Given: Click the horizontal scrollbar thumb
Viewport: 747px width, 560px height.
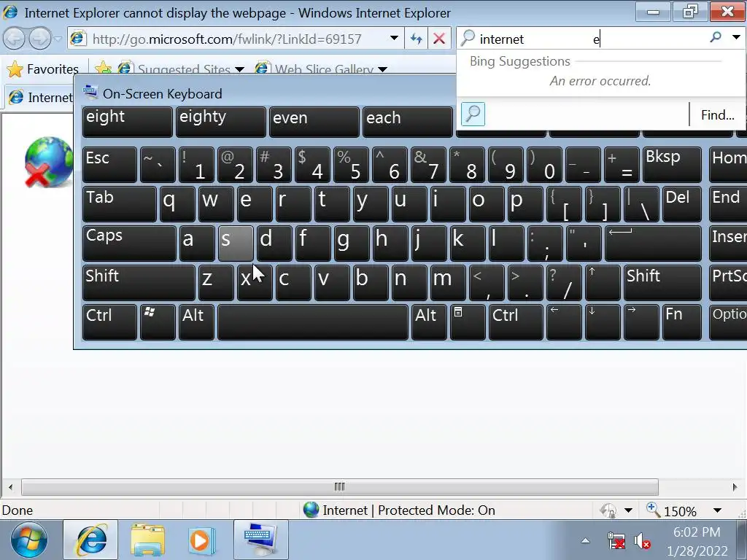Looking at the screenshot, I should (x=340, y=486).
